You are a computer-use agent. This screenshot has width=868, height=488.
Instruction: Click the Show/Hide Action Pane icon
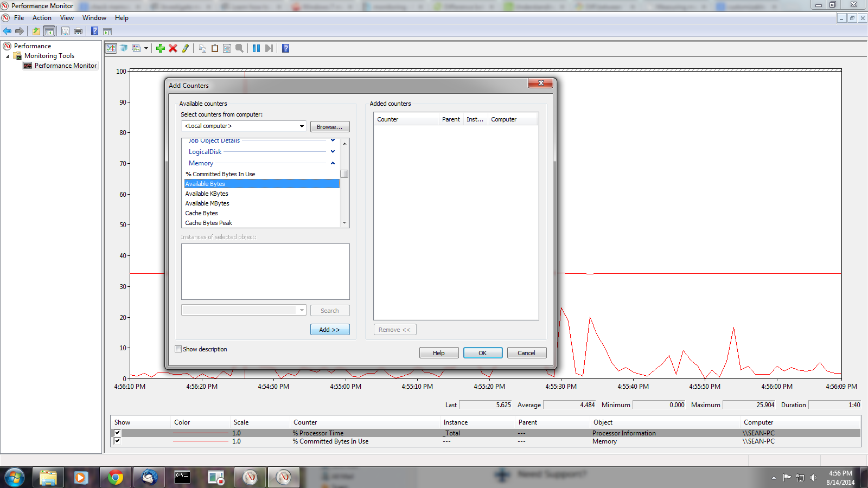(107, 31)
